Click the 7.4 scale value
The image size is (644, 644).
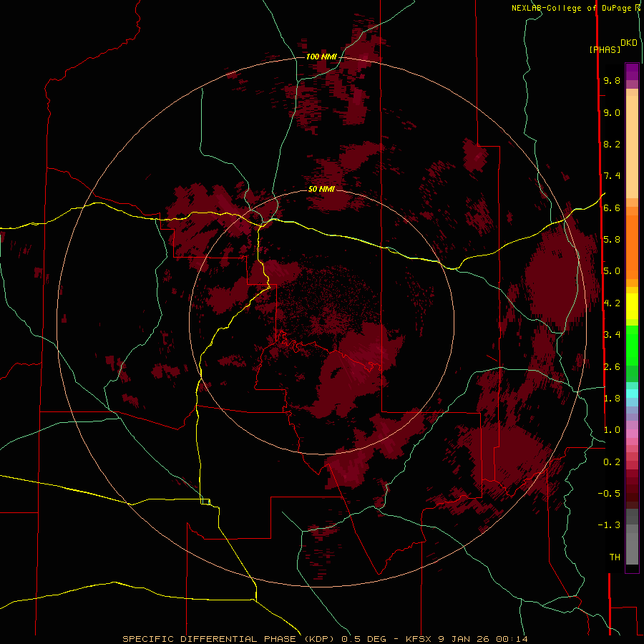612,176
